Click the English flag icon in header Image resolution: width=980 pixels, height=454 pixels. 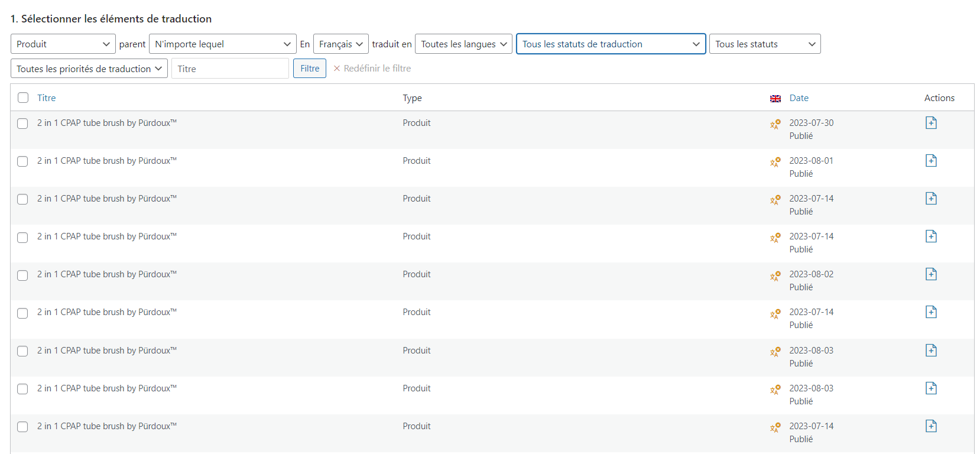tap(775, 99)
